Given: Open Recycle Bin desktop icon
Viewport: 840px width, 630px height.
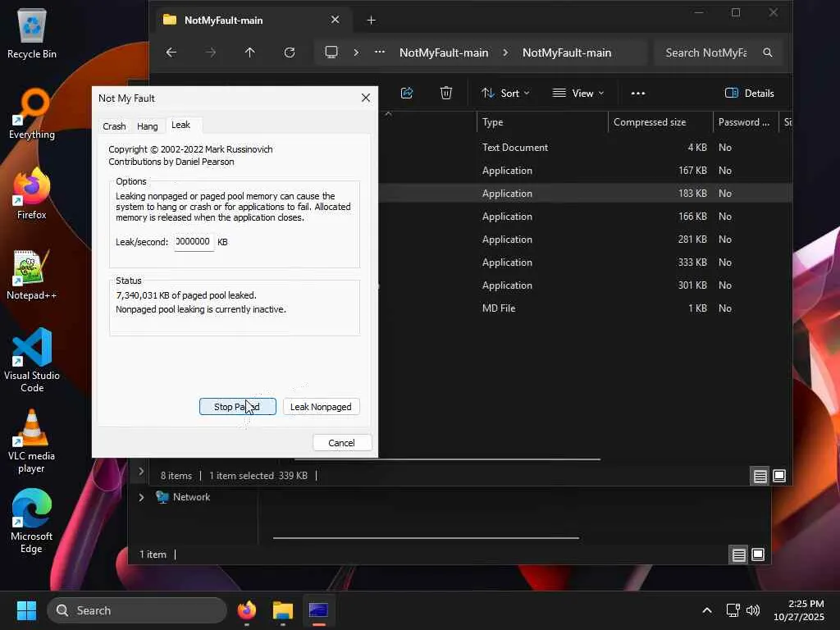Looking at the screenshot, I should (x=32, y=34).
